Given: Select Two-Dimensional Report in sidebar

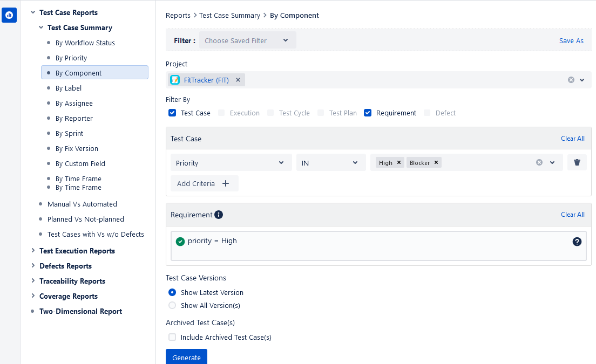Looking at the screenshot, I should pos(80,311).
